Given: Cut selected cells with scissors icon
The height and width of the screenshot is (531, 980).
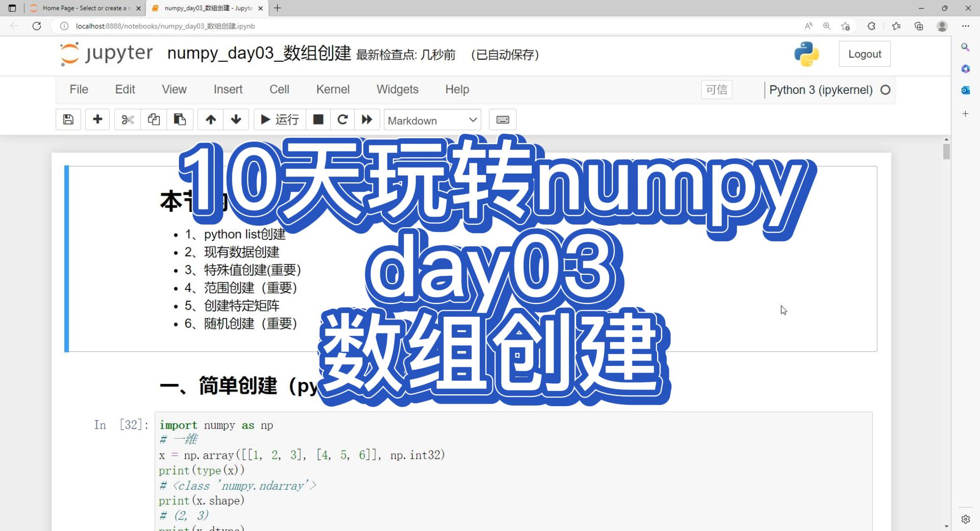Looking at the screenshot, I should point(127,119).
